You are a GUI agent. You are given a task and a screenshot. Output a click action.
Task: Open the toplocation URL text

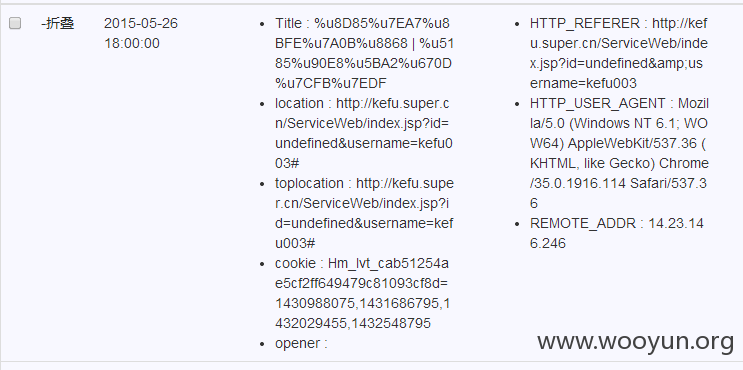364,213
